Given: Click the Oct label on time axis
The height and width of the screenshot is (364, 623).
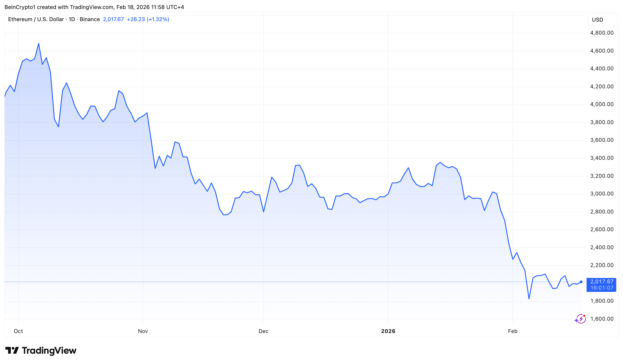Looking at the screenshot, I should click(x=18, y=331).
